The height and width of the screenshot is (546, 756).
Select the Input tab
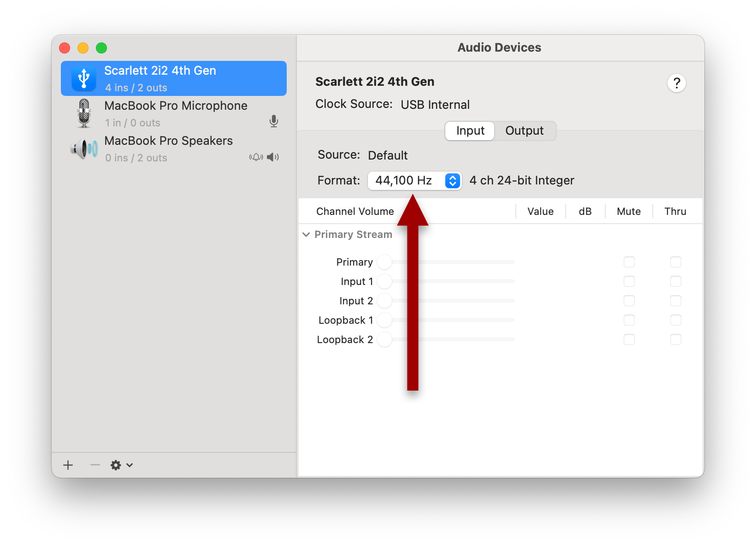point(470,131)
